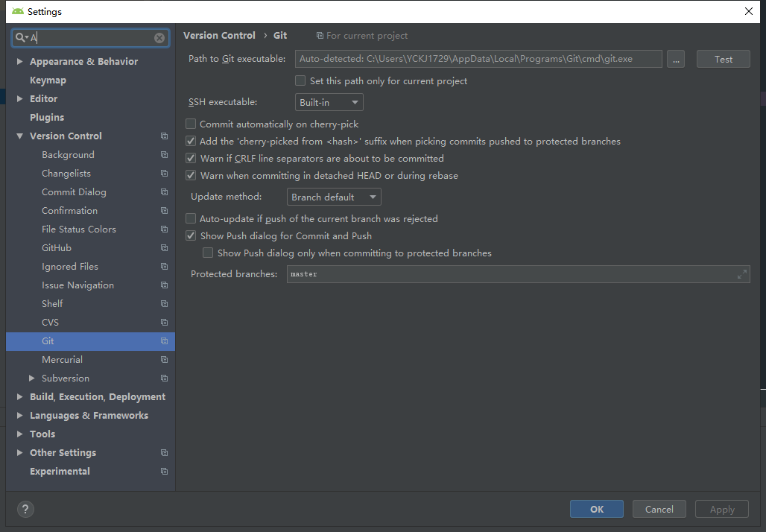Click project-level icon beside Ignored Files row

click(164, 267)
